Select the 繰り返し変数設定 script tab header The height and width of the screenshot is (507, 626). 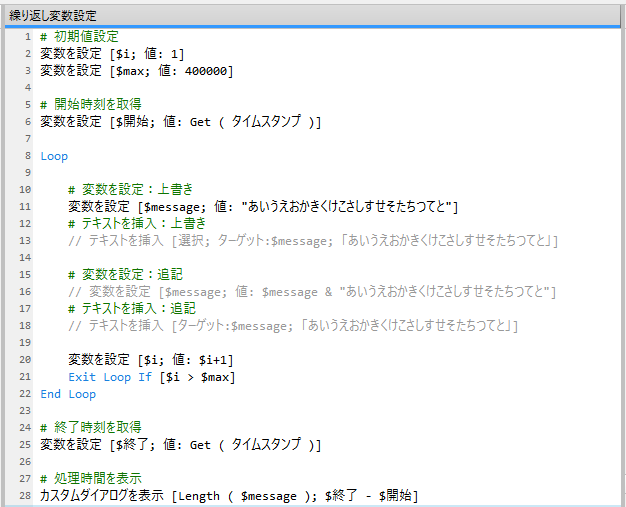pyautogui.click(x=53, y=16)
